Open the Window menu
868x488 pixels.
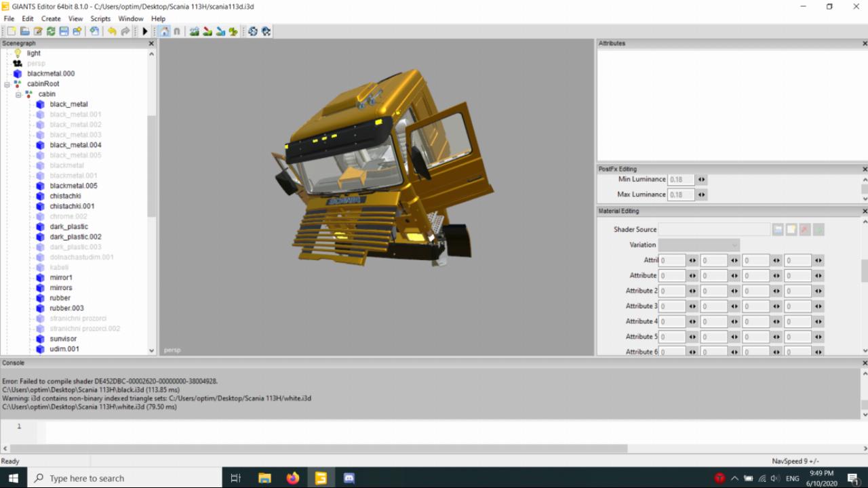click(x=131, y=18)
